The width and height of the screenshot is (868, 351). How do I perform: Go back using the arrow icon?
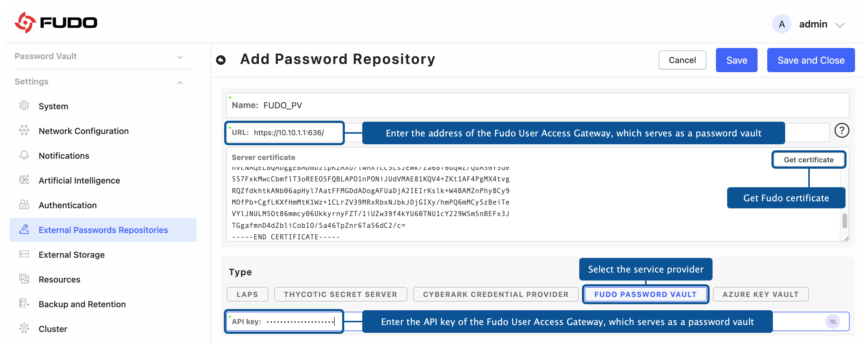[x=221, y=60]
